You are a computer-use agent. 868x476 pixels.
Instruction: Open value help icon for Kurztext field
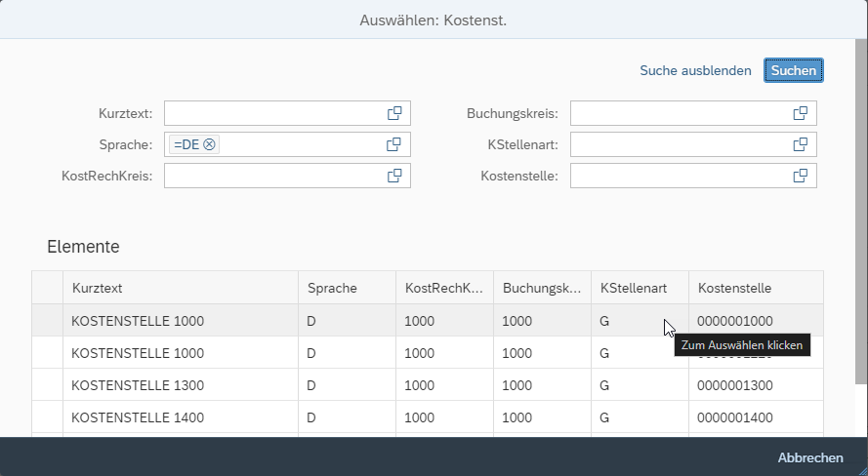click(x=394, y=113)
